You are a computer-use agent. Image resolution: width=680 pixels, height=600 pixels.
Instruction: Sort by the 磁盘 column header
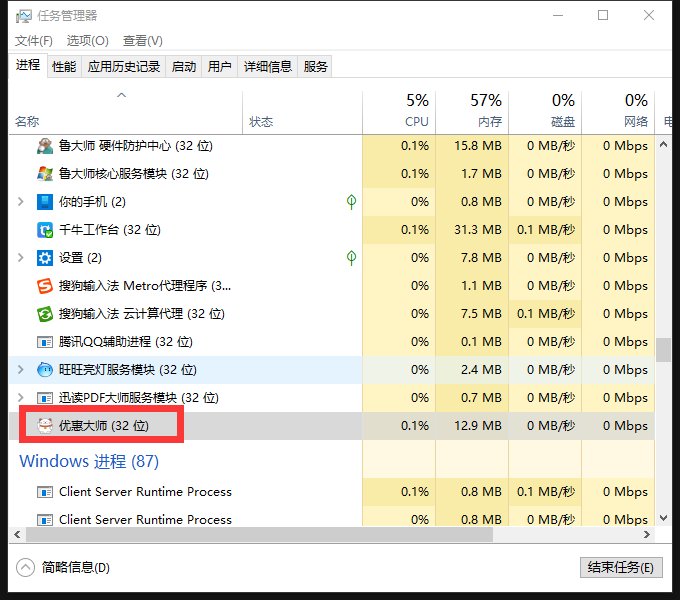pyautogui.click(x=545, y=112)
